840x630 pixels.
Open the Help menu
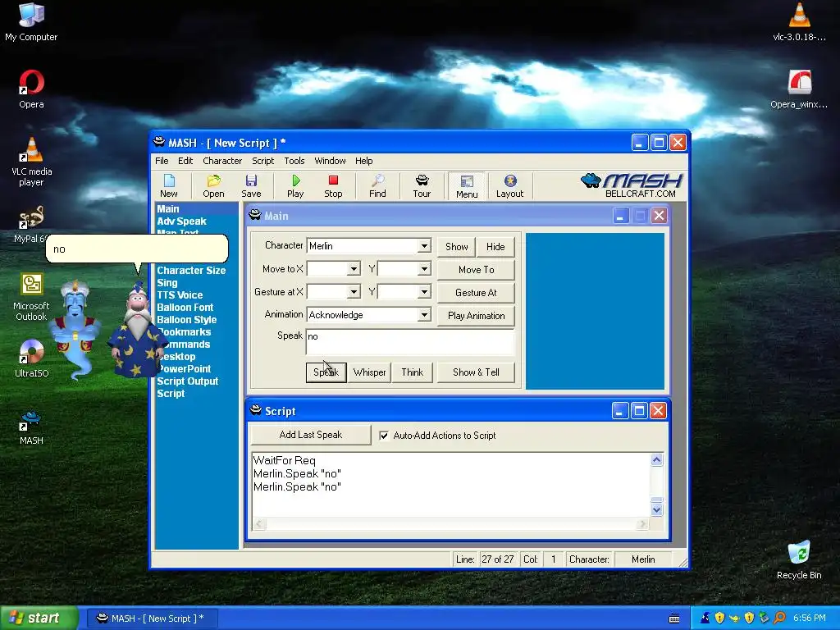pyautogui.click(x=363, y=161)
